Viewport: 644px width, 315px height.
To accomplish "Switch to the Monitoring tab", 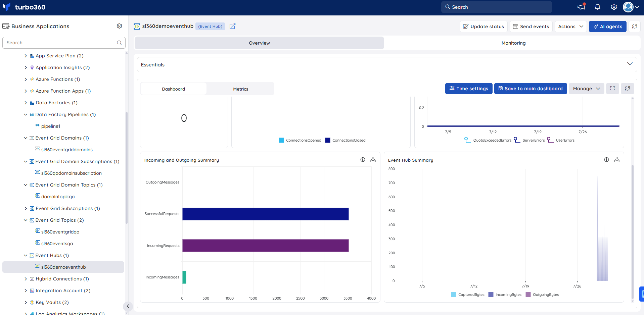I will pos(513,43).
